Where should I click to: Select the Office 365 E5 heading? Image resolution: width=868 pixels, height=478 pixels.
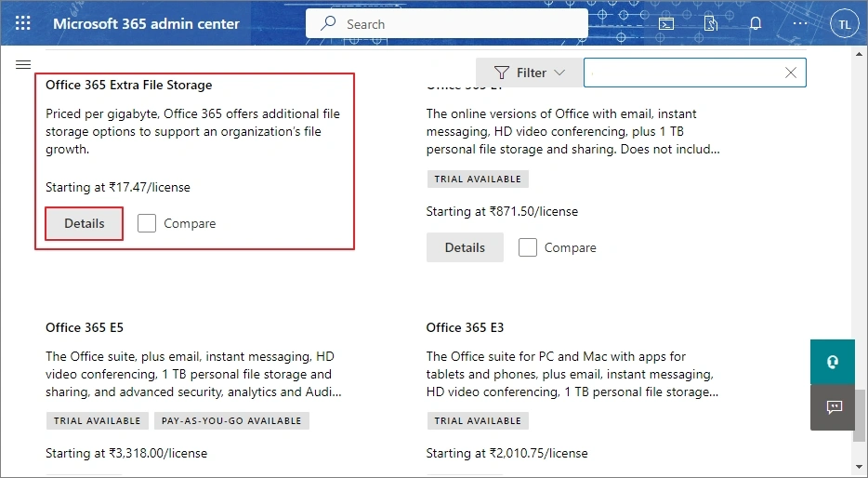pos(85,327)
